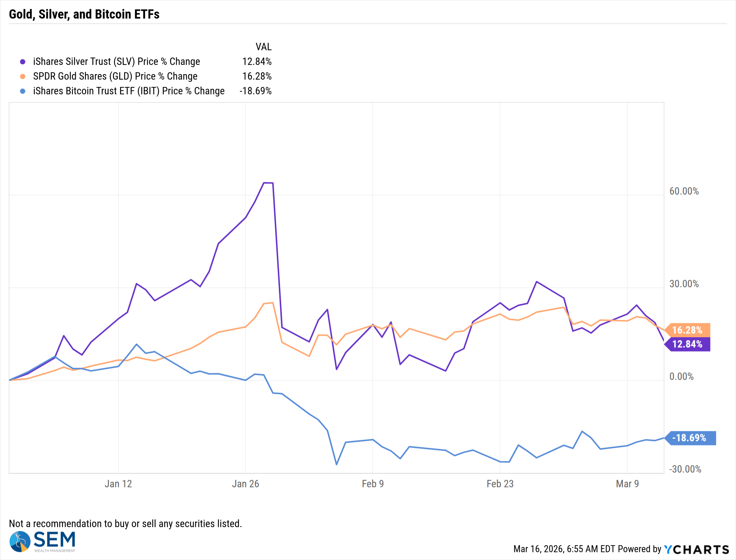Select the SPDR Gold Shares legend label
The image size is (736, 560).
click(x=115, y=76)
